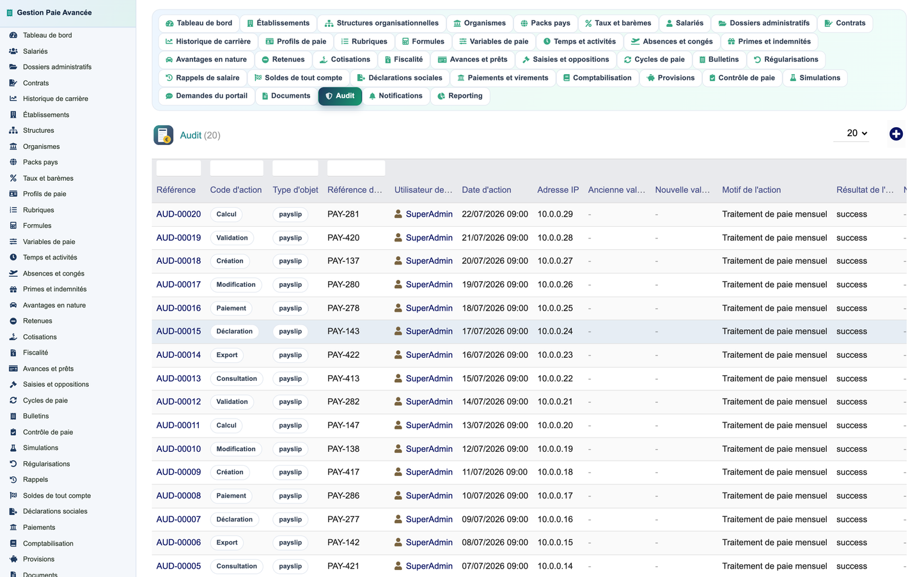Open SuperAdmin user link in AUD-00009 row
The image size is (924, 577).
(x=429, y=472)
